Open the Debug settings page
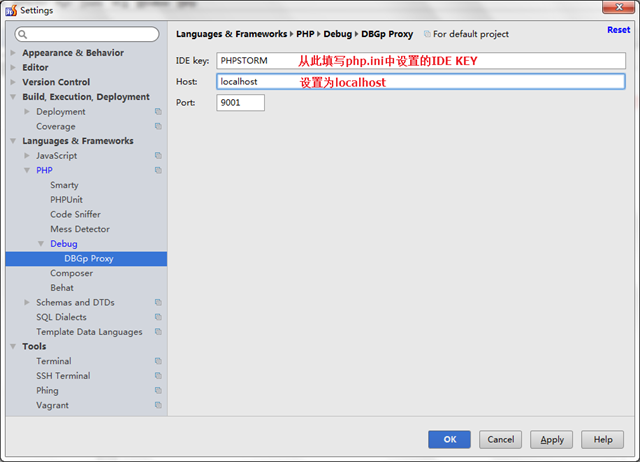640x462 pixels. coord(64,244)
